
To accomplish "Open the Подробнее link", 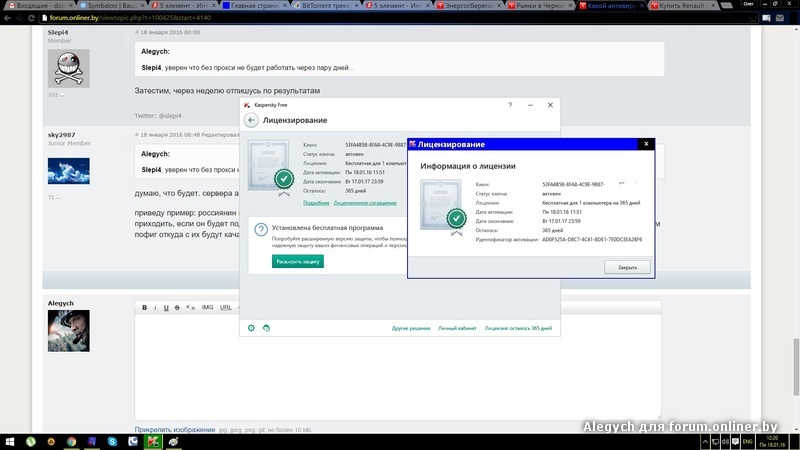I will coord(316,203).
